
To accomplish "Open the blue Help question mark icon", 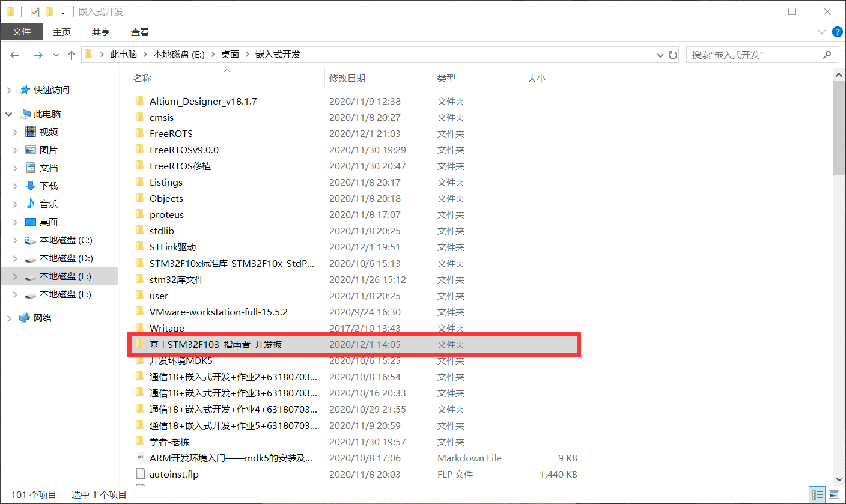I will [x=837, y=31].
